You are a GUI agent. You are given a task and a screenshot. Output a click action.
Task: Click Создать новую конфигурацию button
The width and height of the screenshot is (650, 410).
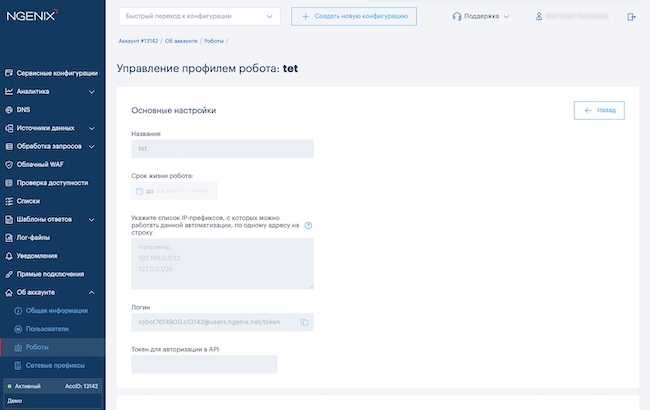tap(354, 17)
